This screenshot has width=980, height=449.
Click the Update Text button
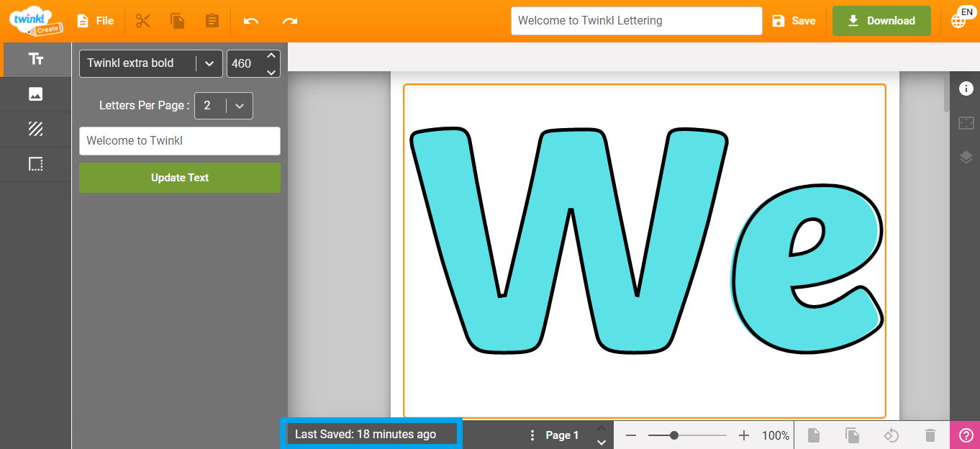click(x=179, y=177)
